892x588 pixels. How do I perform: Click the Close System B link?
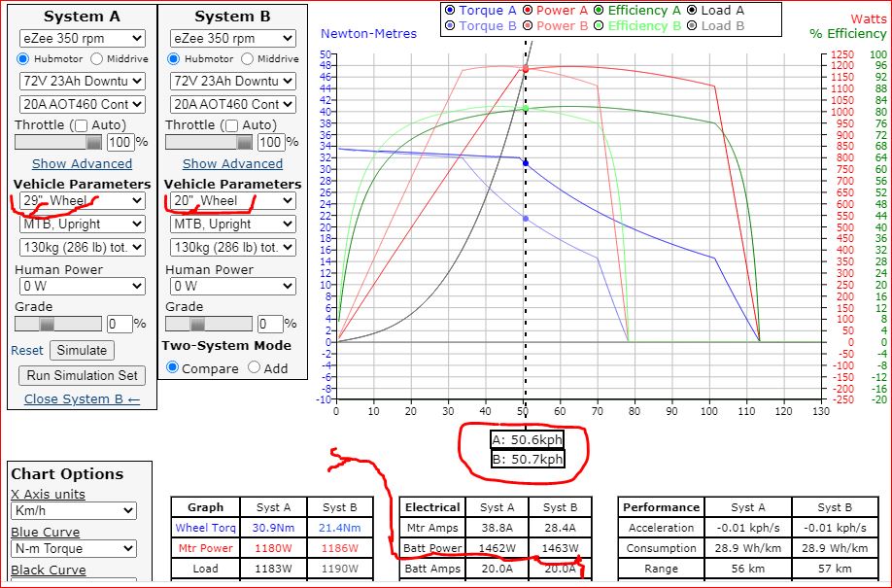(x=82, y=398)
